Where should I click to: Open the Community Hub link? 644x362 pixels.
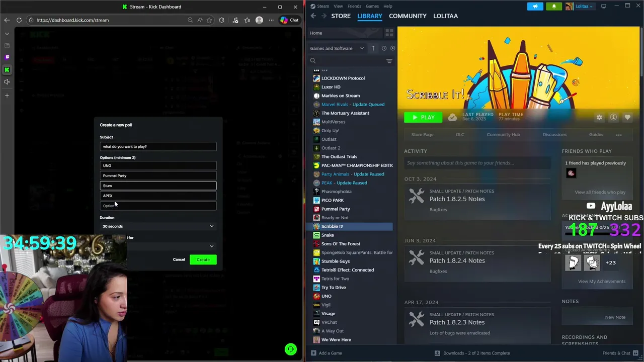(503, 135)
